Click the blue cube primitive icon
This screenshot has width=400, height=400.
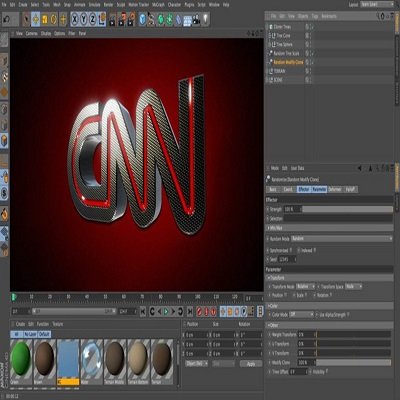pos(143,20)
